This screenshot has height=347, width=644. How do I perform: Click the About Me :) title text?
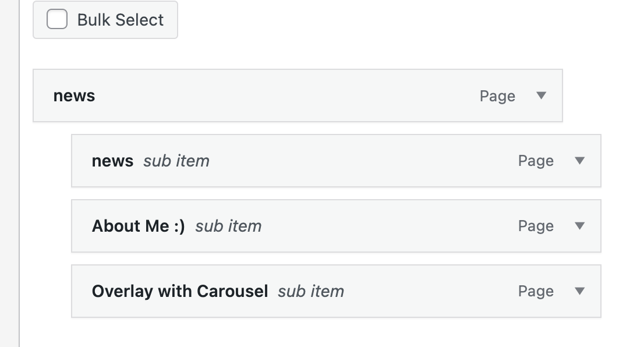(x=138, y=226)
